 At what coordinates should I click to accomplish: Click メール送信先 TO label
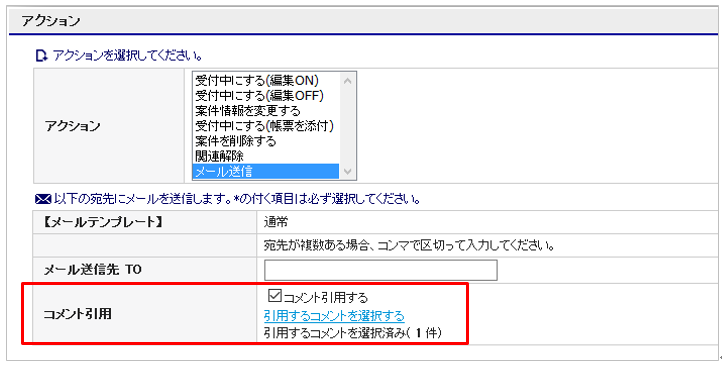click(92, 270)
